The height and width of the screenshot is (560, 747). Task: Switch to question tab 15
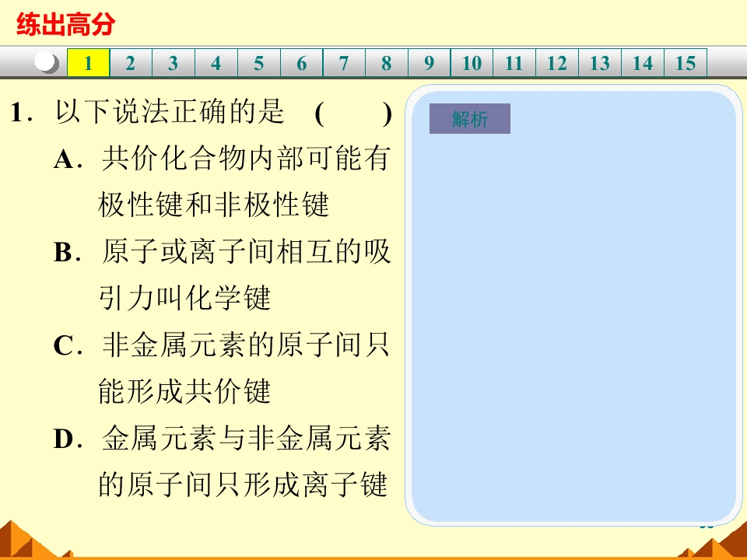[x=685, y=62]
